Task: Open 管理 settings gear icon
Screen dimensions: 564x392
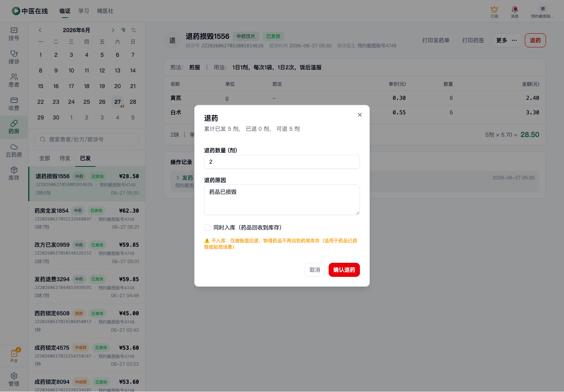Action: tap(14, 379)
